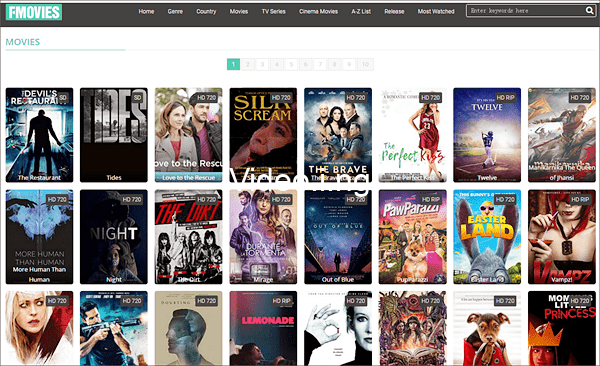Click the HD RIP badge on Lemonade
The image size is (600, 366).
(281, 301)
